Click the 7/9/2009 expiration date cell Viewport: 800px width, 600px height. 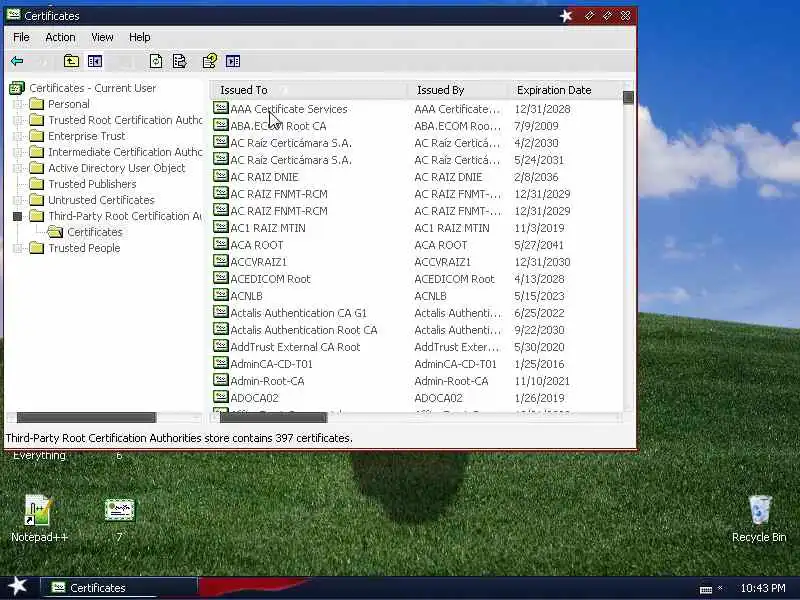click(x=536, y=126)
